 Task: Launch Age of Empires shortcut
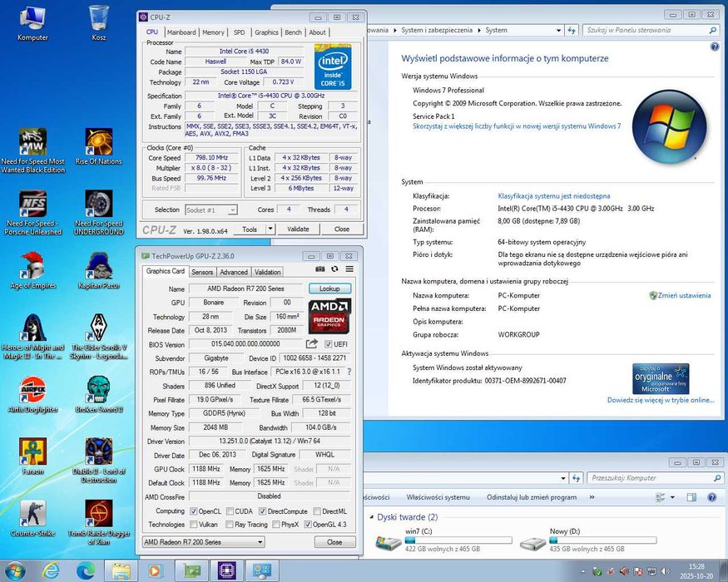point(32,271)
